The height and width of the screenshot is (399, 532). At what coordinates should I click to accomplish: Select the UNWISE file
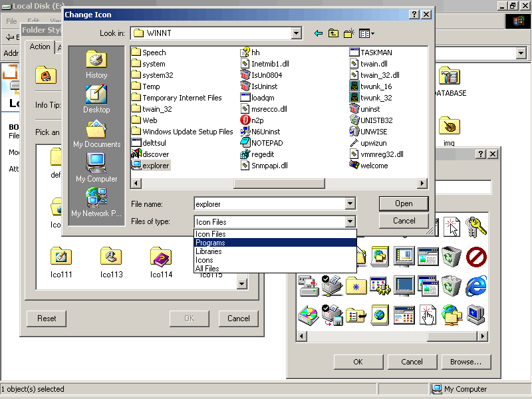(368, 132)
